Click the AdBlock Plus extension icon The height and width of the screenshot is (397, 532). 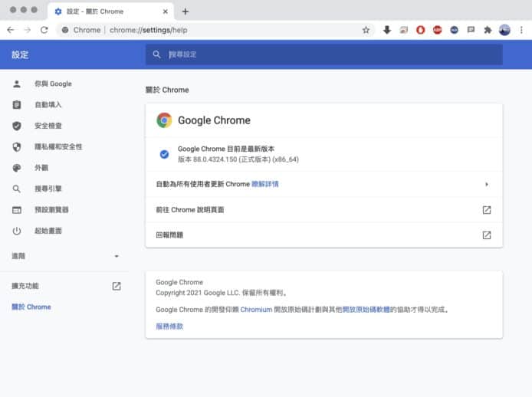click(x=437, y=30)
